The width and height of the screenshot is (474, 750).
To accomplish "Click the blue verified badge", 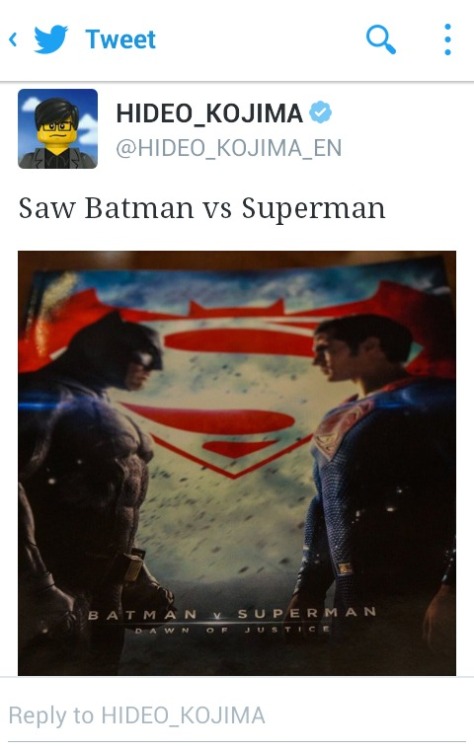I will (320, 113).
